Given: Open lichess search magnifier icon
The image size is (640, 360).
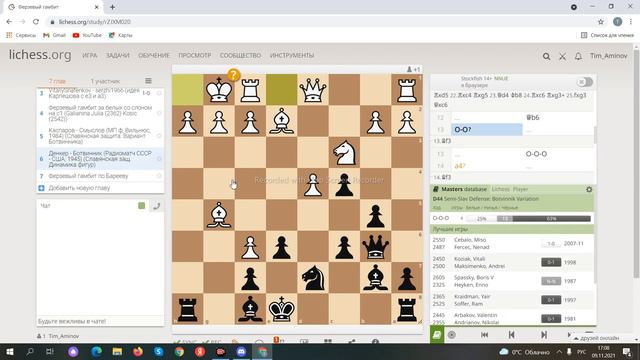Looking at the screenshot, I should [546, 56].
